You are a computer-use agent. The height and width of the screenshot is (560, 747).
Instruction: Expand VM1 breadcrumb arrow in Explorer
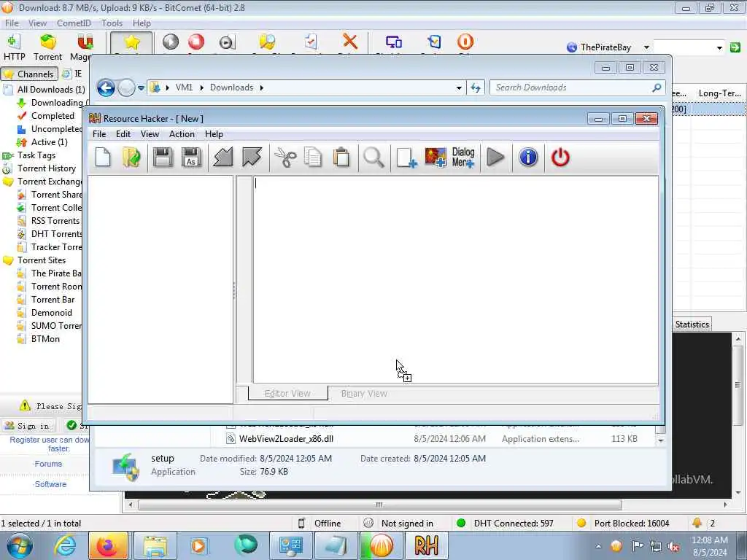click(202, 87)
